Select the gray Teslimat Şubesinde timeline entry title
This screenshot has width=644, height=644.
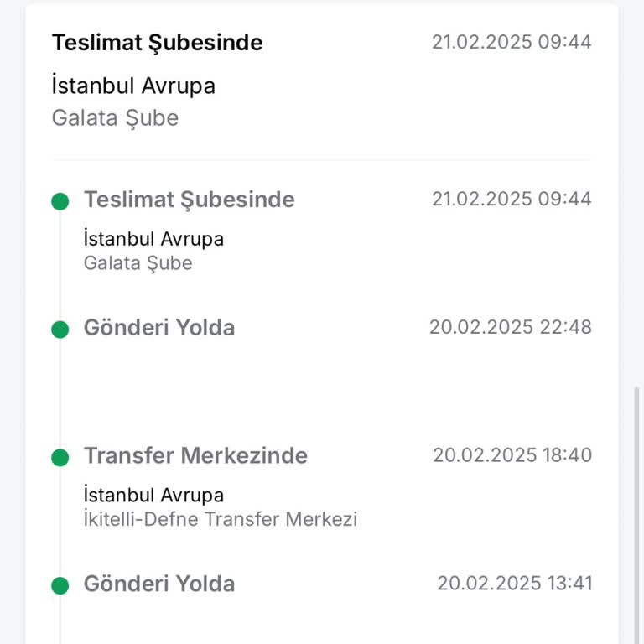pyautogui.click(x=189, y=200)
